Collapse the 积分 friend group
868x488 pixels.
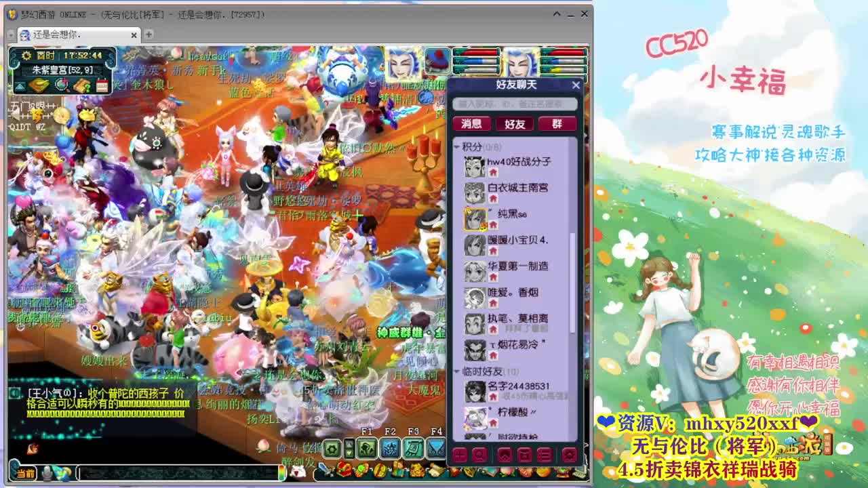tap(457, 147)
